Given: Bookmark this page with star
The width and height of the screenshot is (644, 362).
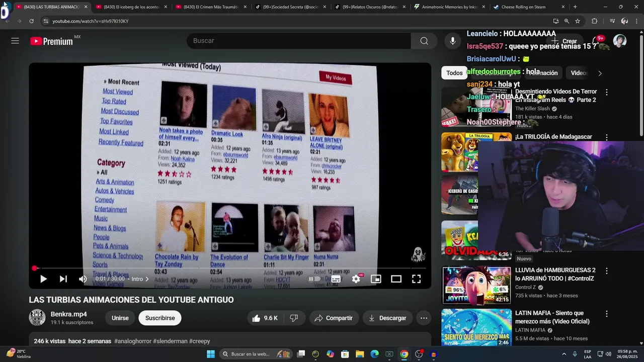Looking at the screenshot, I should pos(578,21).
